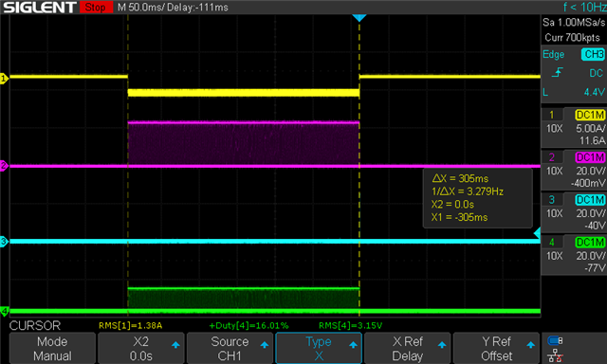Click the blue trigger position marker at top
Screen dimensions: 607x364
point(359,18)
